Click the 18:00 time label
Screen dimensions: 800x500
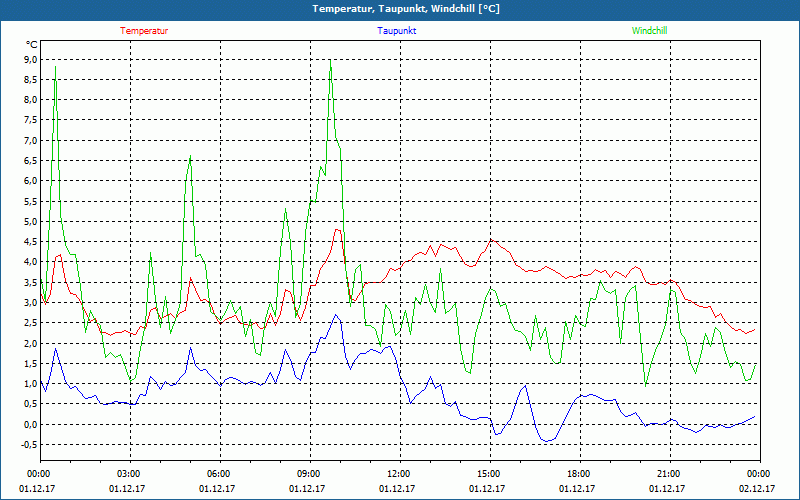click(580, 474)
